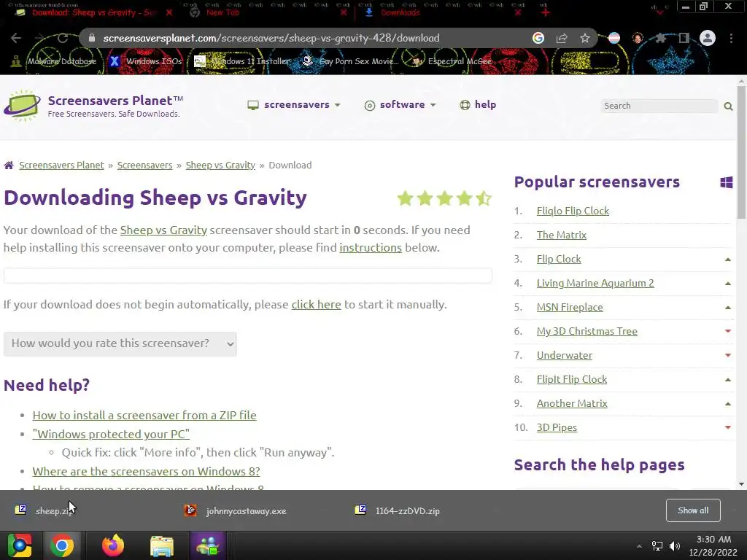The image size is (747, 560).
Task: Open File Explorer from the taskbar
Action: coord(162,545)
